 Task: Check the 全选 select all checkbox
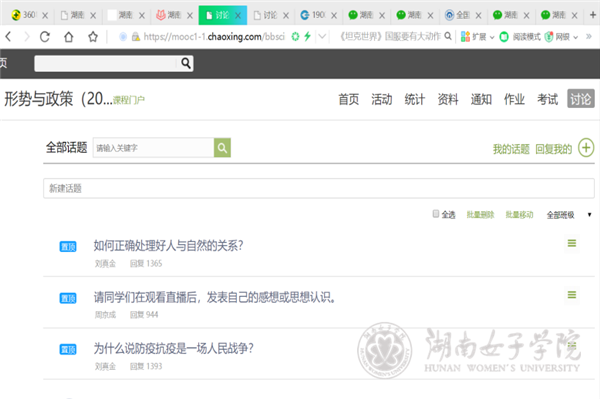pos(435,213)
